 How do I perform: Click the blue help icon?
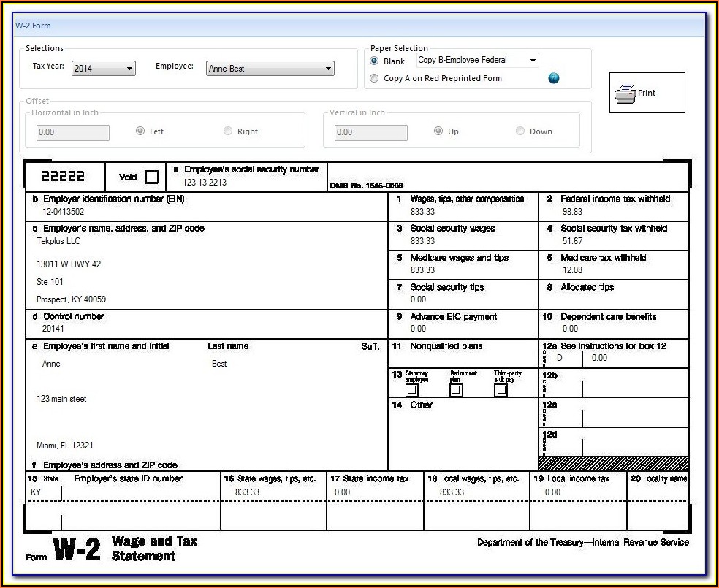(x=553, y=78)
